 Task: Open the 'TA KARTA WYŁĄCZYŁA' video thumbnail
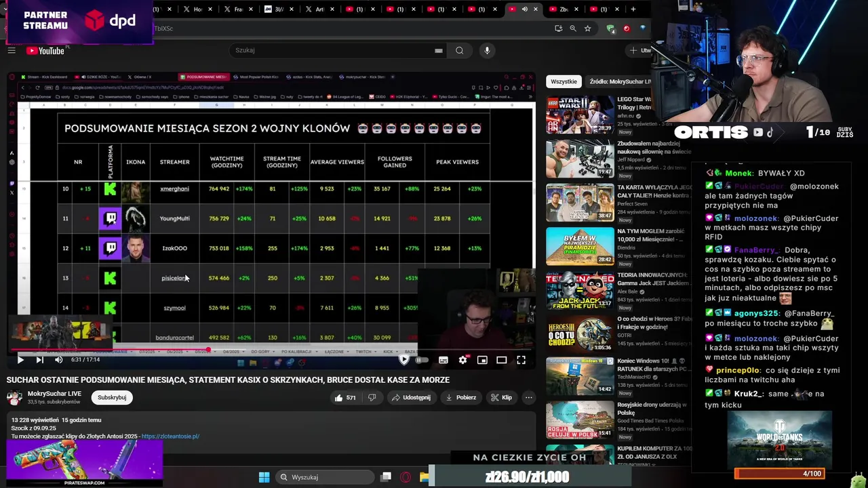click(x=580, y=202)
